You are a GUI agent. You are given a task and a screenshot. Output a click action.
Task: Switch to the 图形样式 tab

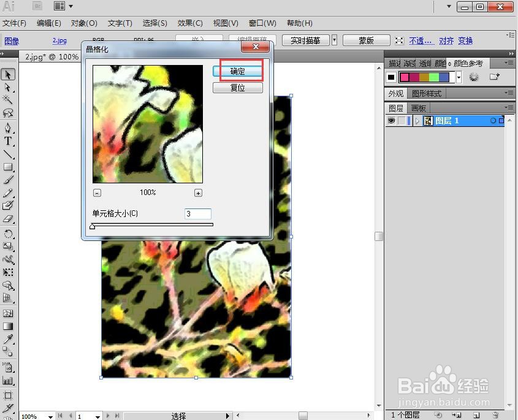(x=427, y=94)
